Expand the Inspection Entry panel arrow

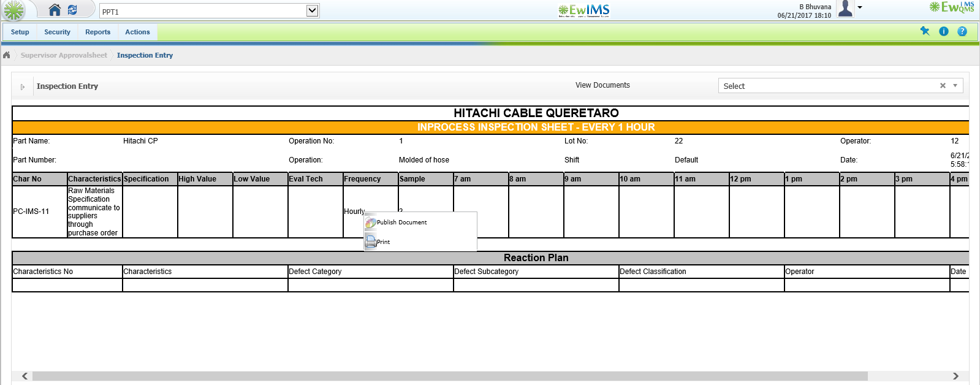23,86
